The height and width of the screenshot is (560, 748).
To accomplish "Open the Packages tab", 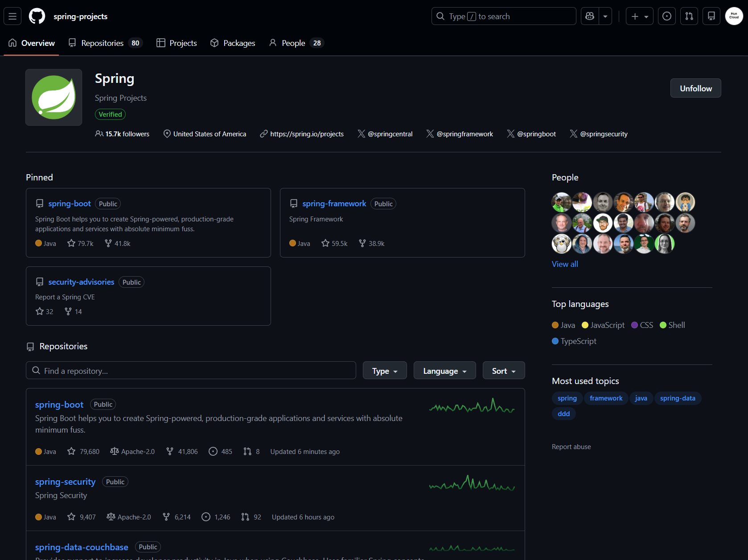I will [x=233, y=43].
